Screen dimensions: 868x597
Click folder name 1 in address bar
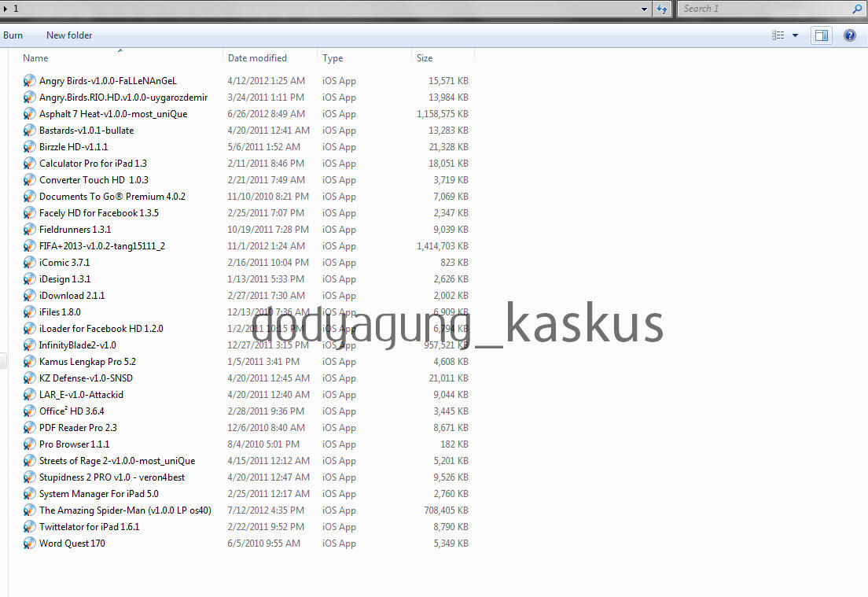[x=16, y=9]
